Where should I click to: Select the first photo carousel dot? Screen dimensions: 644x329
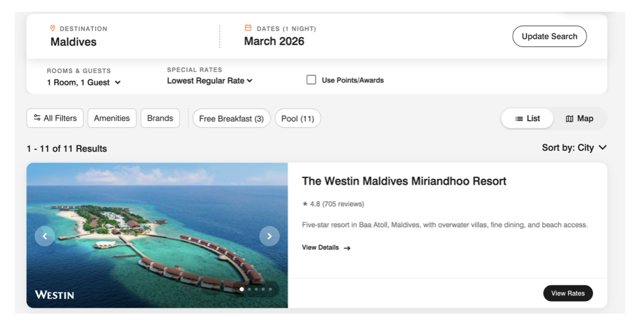coord(242,289)
